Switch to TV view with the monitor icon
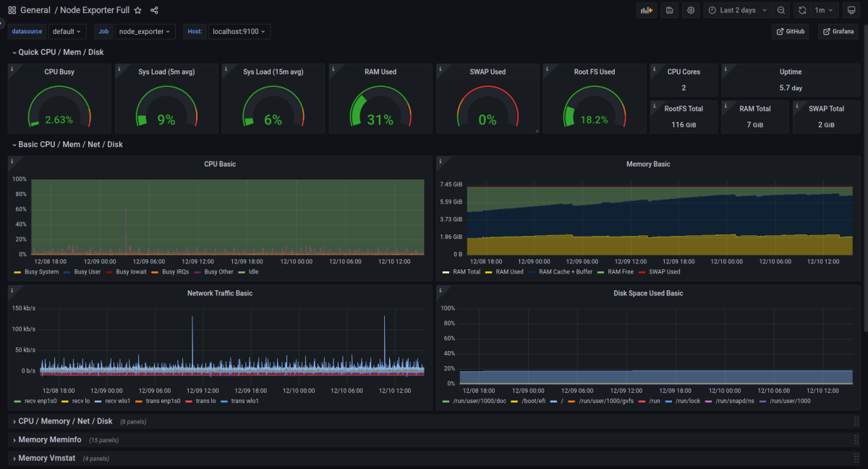The height and width of the screenshot is (469, 868). [x=851, y=10]
